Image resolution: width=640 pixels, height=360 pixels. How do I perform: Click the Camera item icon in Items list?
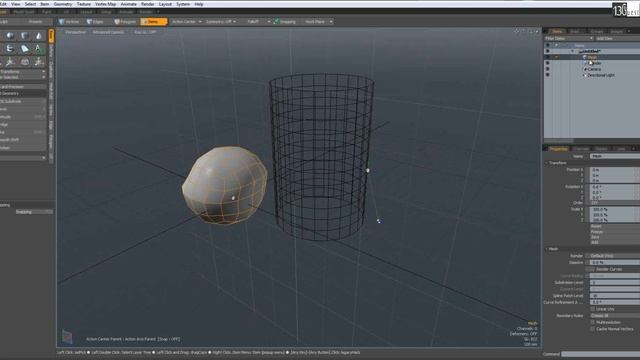[585, 69]
